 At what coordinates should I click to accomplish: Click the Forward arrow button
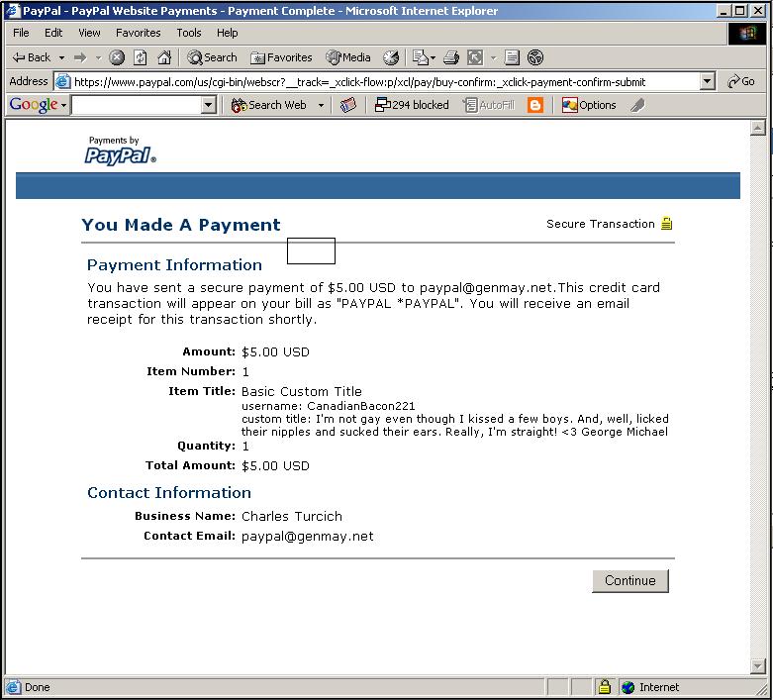(80, 58)
